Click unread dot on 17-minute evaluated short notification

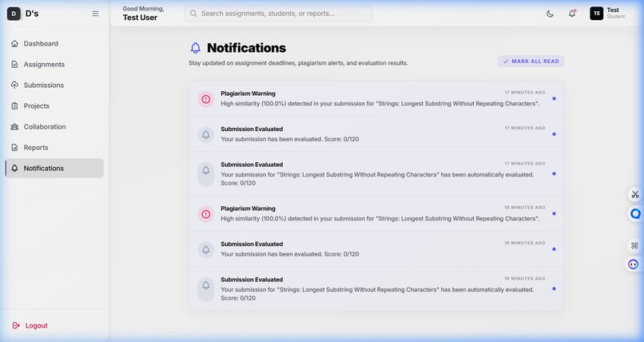554,134
